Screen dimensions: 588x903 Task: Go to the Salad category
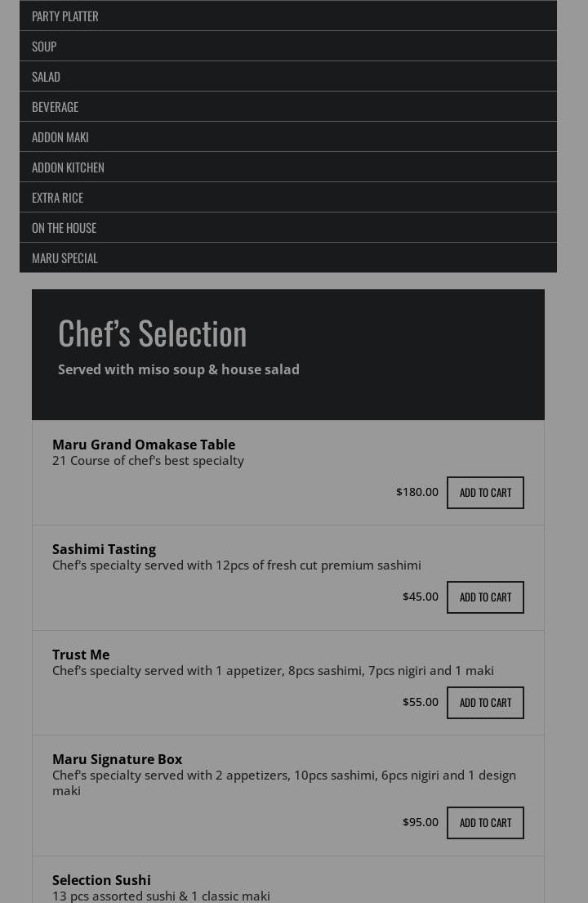pyautogui.click(x=46, y=77)
